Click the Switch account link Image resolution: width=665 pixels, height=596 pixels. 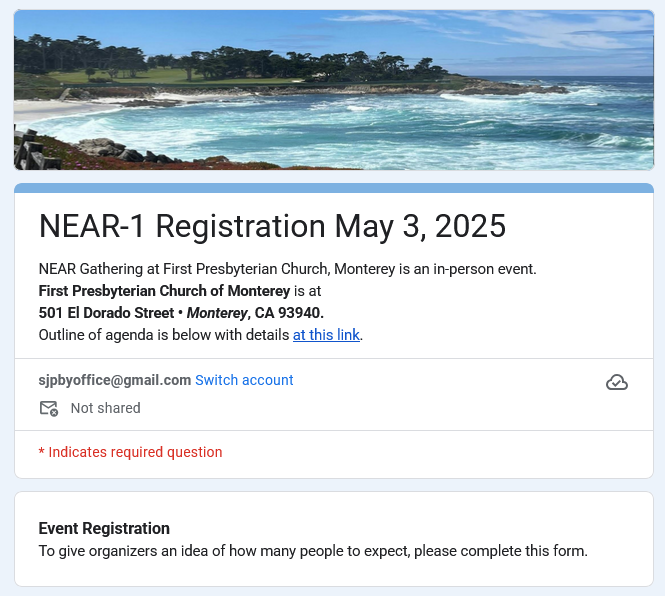point(244,380)
